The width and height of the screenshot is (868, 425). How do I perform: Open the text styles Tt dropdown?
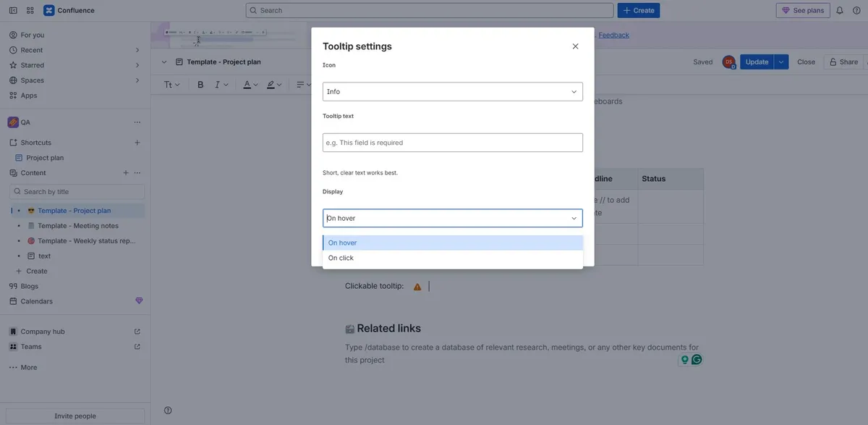pos(172,85)
